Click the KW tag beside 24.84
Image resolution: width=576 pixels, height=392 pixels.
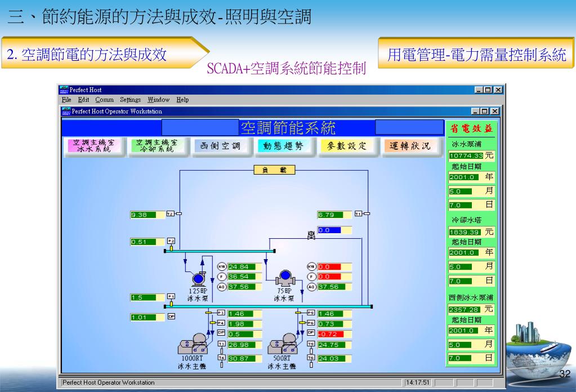(222, 267)
